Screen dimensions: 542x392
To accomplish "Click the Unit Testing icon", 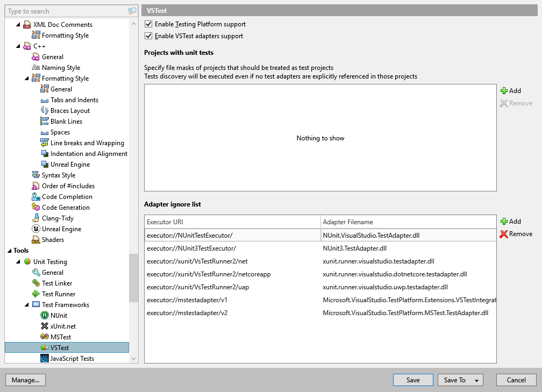I will [27, 262].
